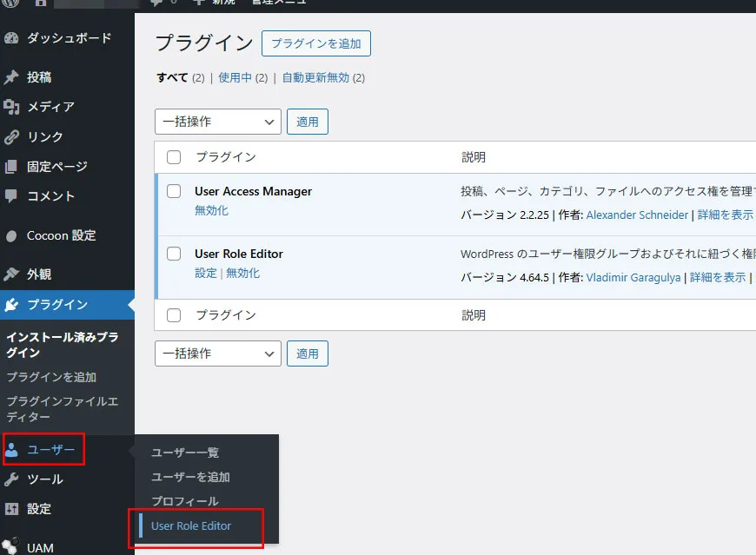Deactivate User Access Manager via 無効化 link
The height and width of the screenshot is (555, 756).
211,210
